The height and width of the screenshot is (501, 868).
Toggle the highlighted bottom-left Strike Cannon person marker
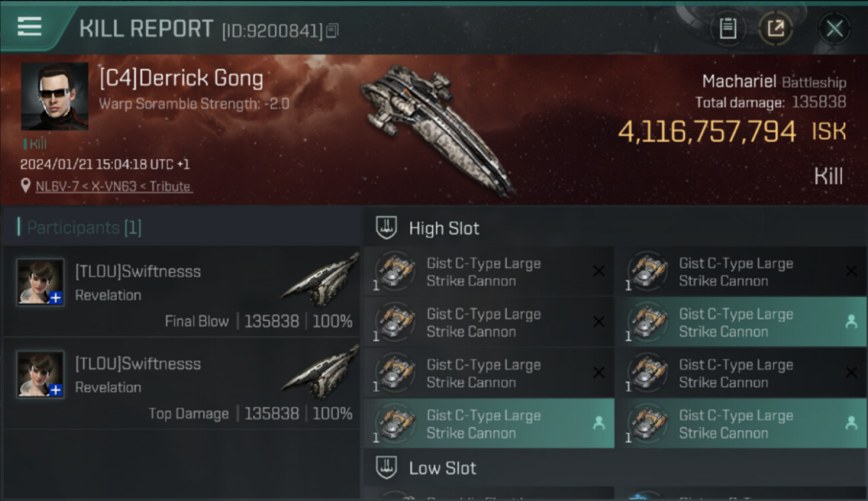click(599, 423)
